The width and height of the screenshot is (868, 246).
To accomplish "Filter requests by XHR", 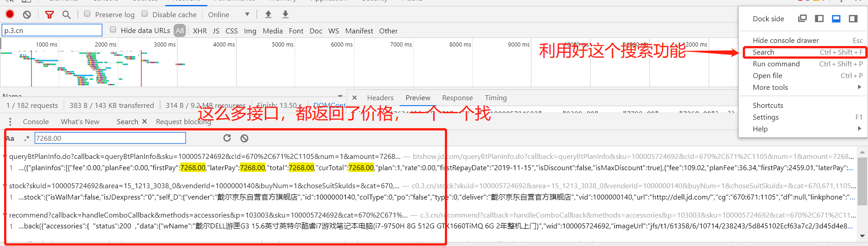I will point(200,31).
